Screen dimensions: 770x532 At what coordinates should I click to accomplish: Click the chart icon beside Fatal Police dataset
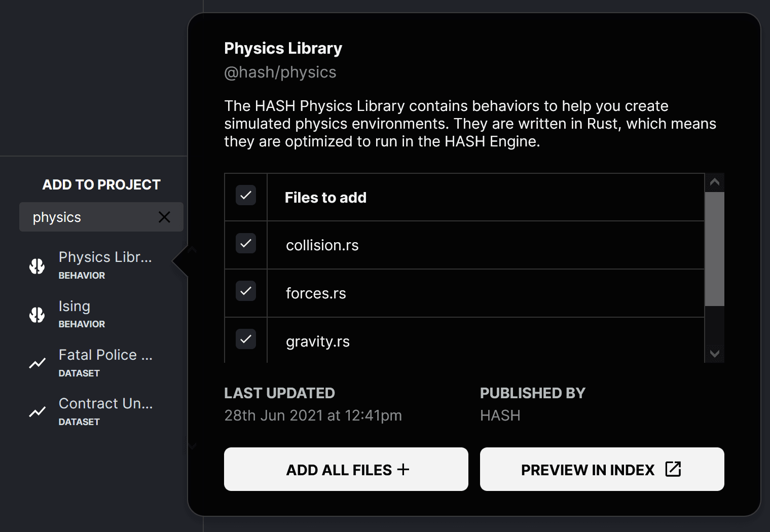pos(37,363)
